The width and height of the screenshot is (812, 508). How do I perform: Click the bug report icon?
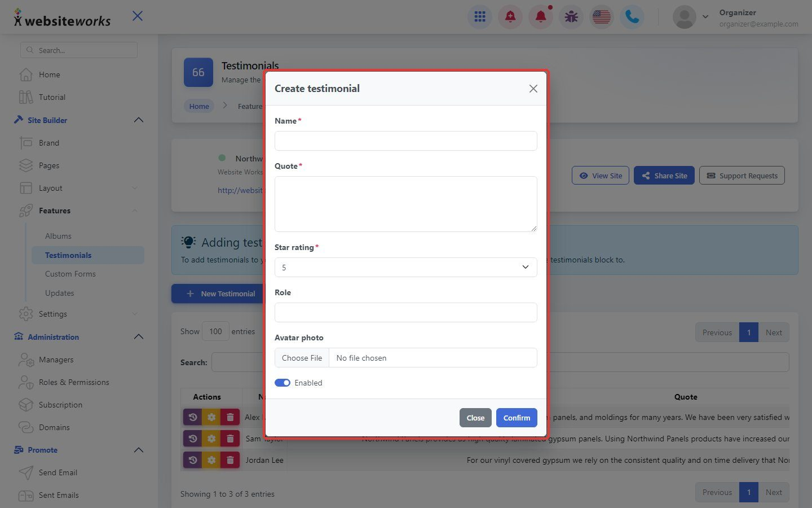click(571, 17)
